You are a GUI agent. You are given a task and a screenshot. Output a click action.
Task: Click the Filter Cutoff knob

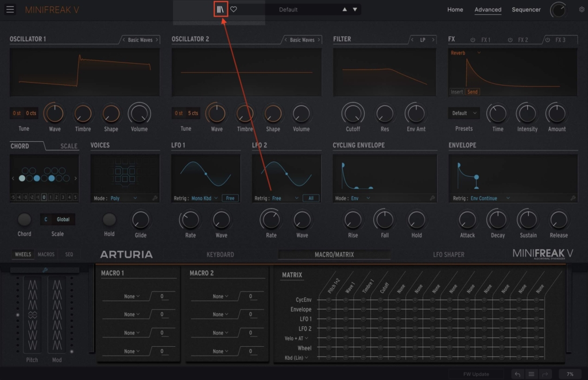[x=353, y=113]
